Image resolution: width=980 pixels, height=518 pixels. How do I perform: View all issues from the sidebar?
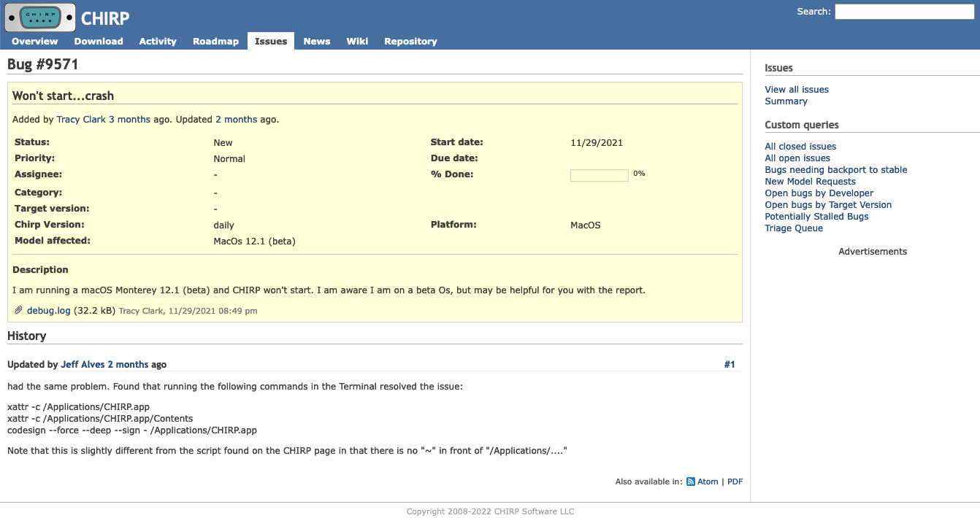796,89
